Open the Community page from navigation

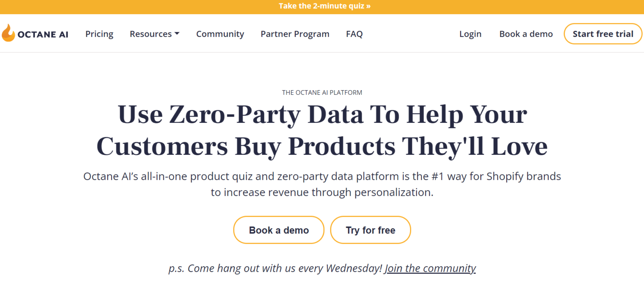[220, 34]
